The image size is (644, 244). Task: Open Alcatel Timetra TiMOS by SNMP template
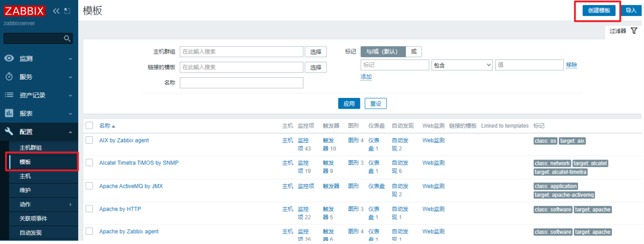point(139,163)
